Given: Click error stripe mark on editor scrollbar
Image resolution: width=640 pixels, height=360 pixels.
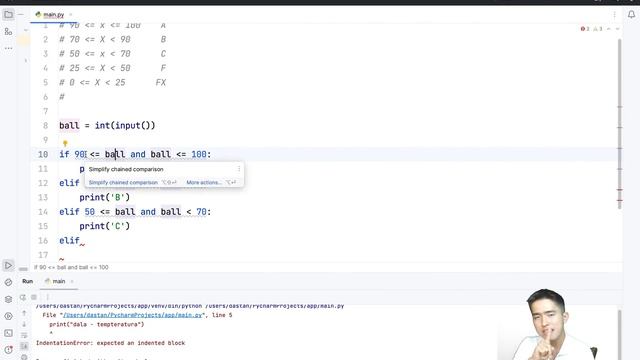Looking at the screenshot, I should point(620,190).
